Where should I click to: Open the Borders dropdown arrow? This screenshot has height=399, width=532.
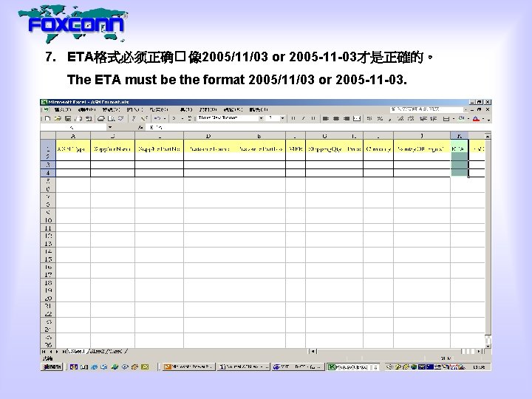click(453, 118)
